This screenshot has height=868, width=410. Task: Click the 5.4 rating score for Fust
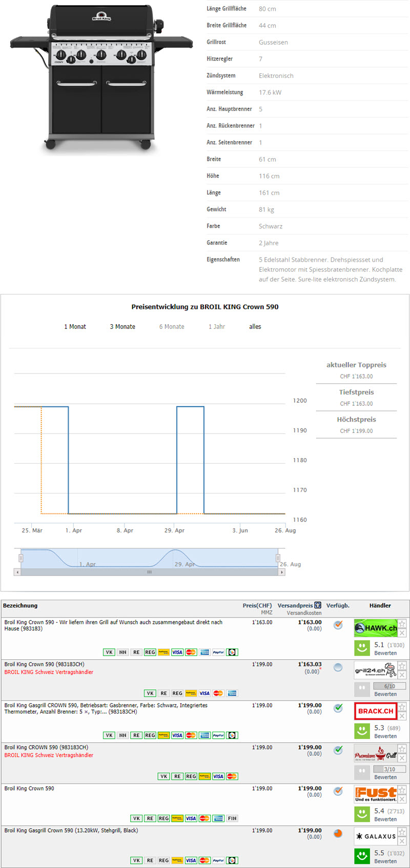click(x=379, y=811)
